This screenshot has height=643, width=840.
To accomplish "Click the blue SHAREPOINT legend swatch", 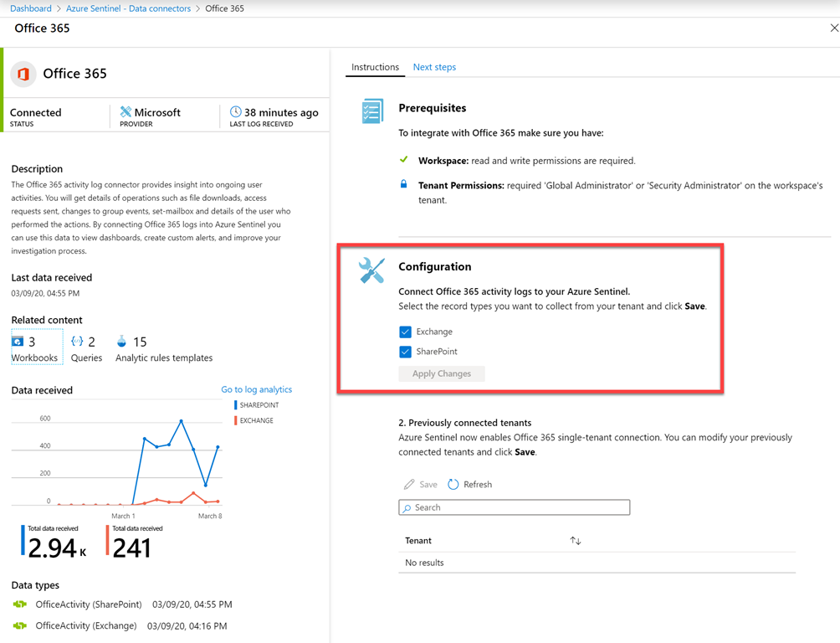I will (237, 405).
